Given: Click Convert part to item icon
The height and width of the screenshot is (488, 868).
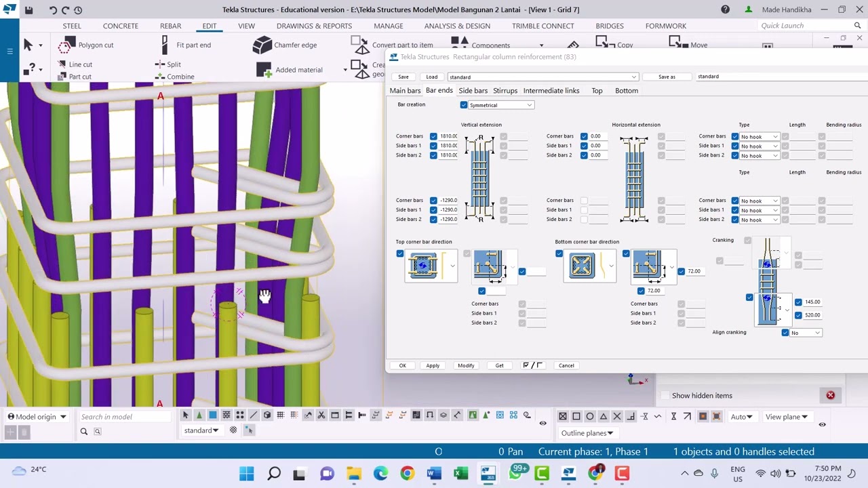Looking at the screenshot, I should click(360, 45).
